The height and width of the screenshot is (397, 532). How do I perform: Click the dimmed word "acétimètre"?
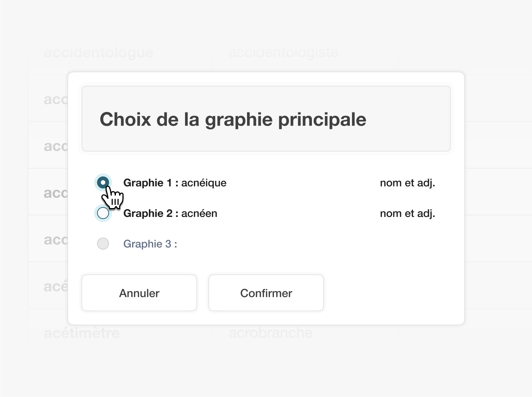click(82, 333)
